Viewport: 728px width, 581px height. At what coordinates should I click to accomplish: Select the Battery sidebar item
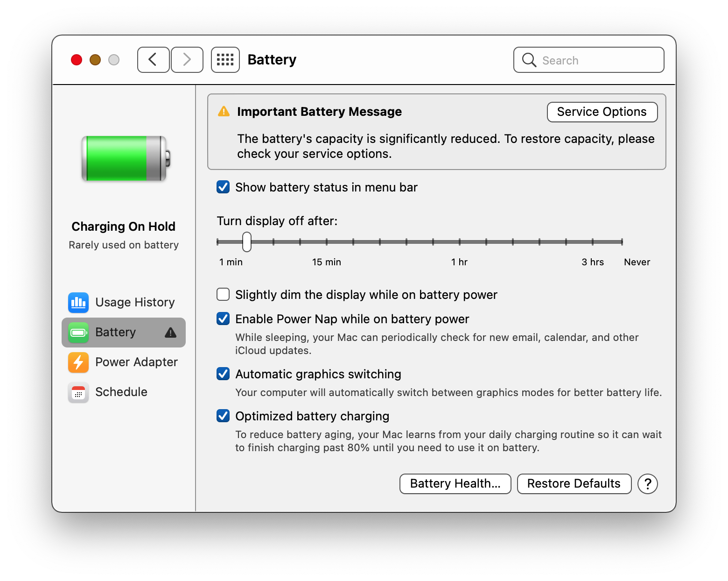[x=115, y=332]
